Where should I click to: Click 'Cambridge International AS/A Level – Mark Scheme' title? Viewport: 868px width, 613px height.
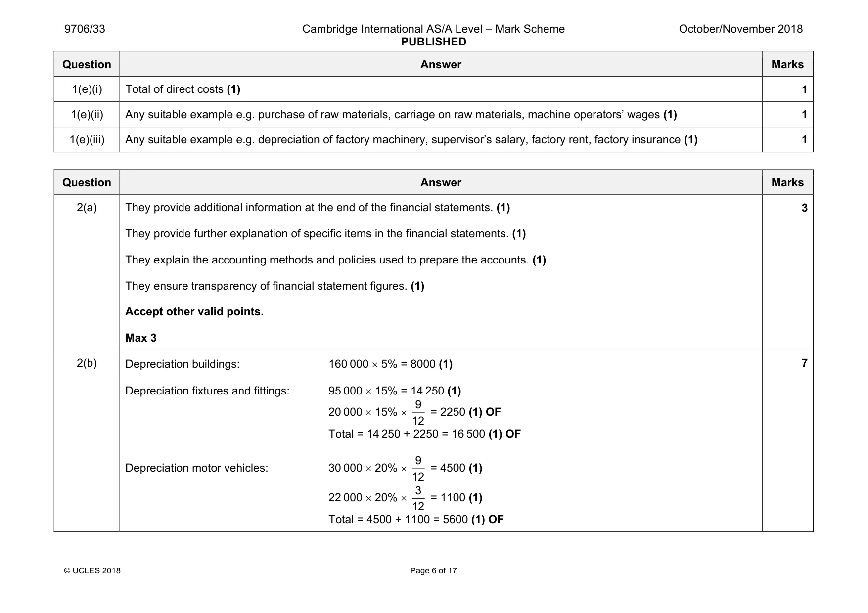(433, 29)
